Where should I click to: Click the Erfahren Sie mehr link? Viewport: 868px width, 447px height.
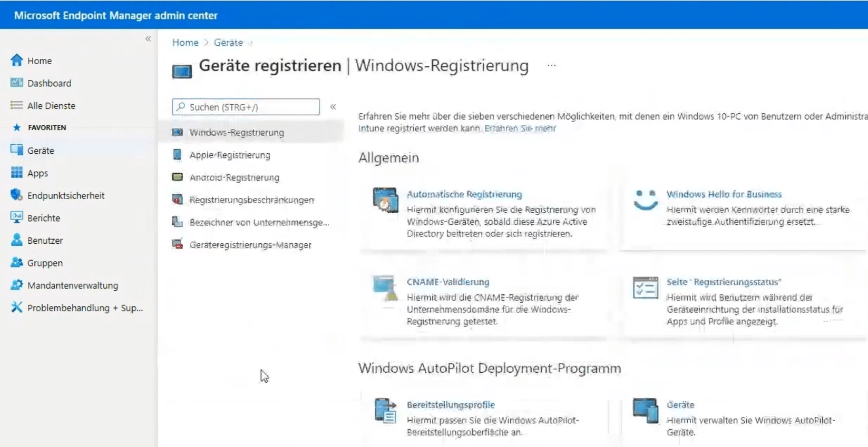pos(520,128)
